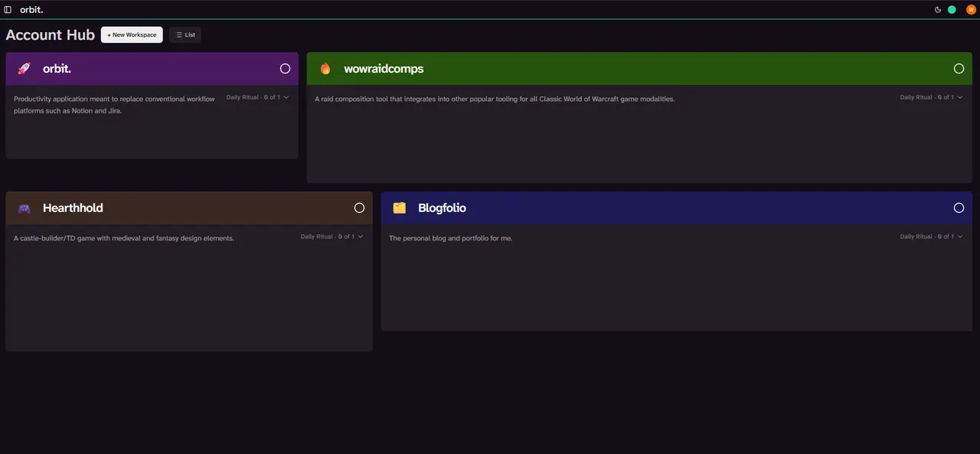Toggle the circle on the orbit. workspace
980x454 pixels.
(285, 69)
